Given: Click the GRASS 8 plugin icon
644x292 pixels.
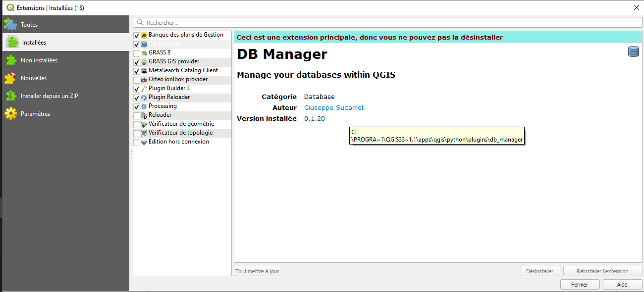Looking at the screenshot, I should [x=144, y=53].
